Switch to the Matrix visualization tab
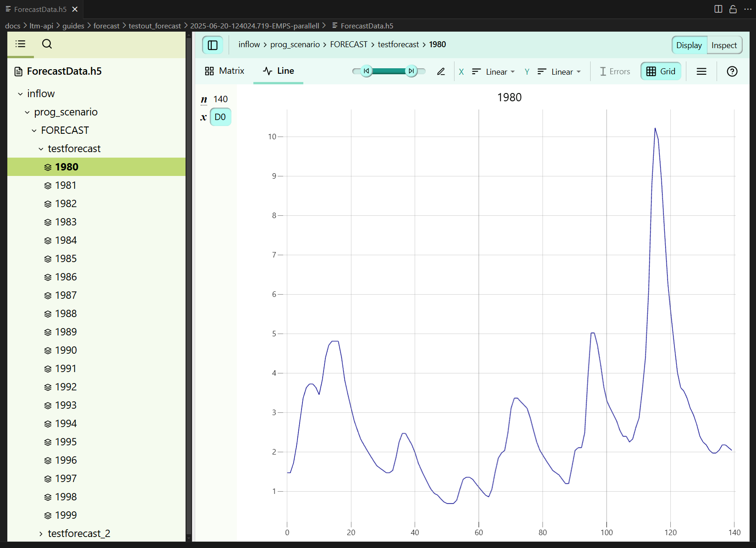Image resolution: width=756 pixels, height=548 pixels. click(225, 71)
